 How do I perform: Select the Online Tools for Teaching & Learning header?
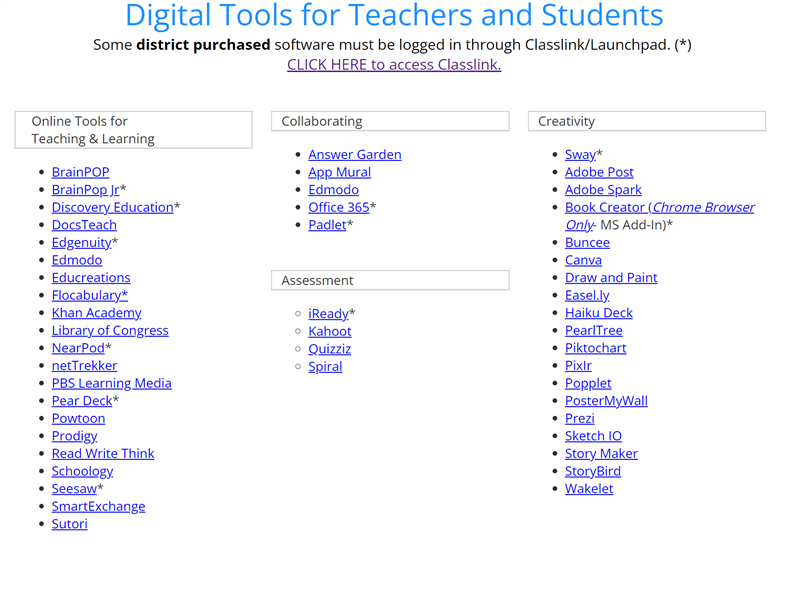pyautogui.click(x=134, y=130)
